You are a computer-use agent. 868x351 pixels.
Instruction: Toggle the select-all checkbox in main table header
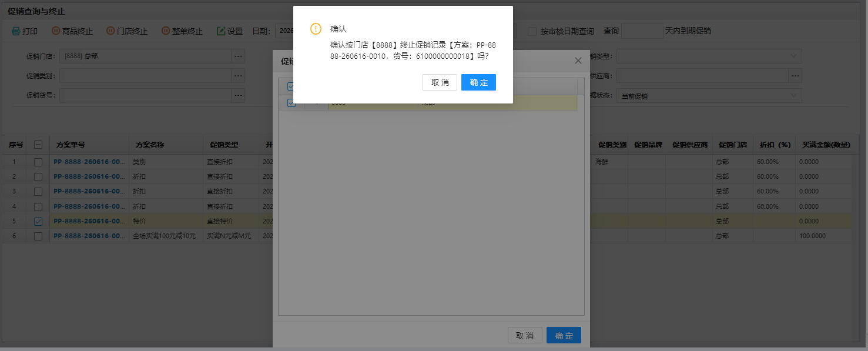(x=38, y=145)
